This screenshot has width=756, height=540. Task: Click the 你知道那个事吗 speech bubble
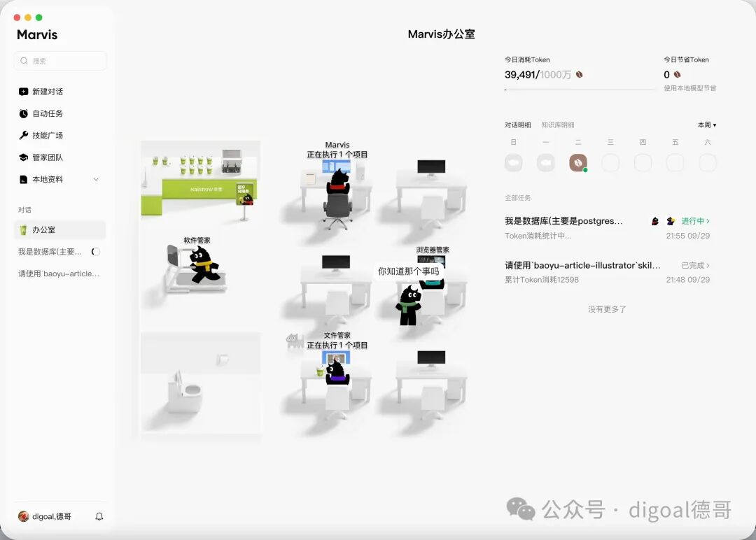(408, 271)
